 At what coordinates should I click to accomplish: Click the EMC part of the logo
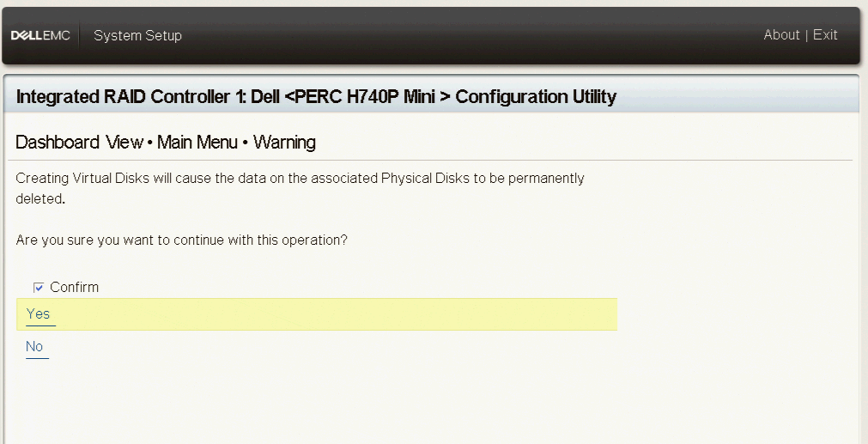(57, 35)
